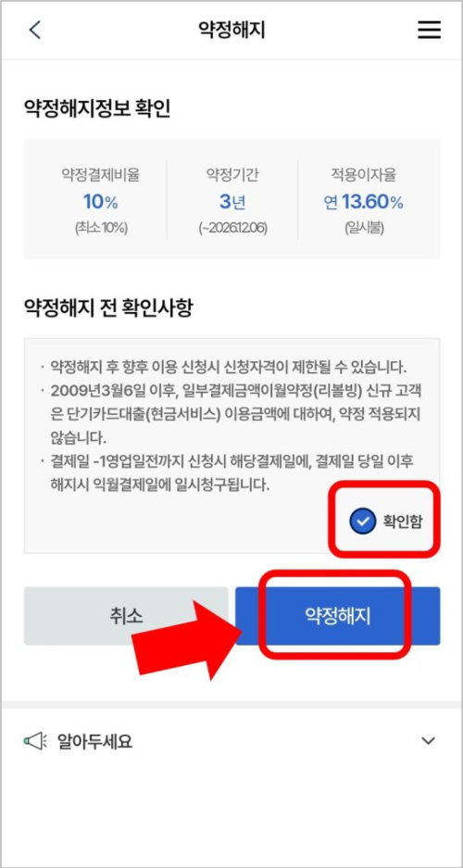The image size is (463, 868).
Task: Select the 약정기간 3년 value
Action: pos(231,202)
